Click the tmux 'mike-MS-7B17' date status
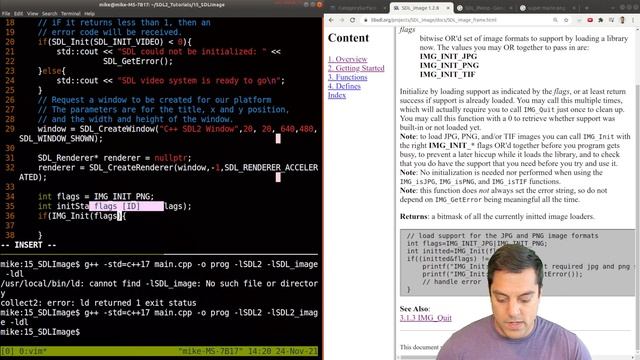This screenshot has width=640, height=360. [248, 351]
